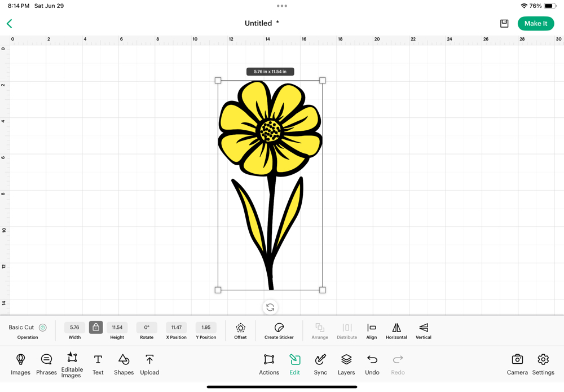This screenshot has height=392, width=564.
Task: Save the project with floppy disk icon
Action: pyautogui.click(x=504, y=24)
